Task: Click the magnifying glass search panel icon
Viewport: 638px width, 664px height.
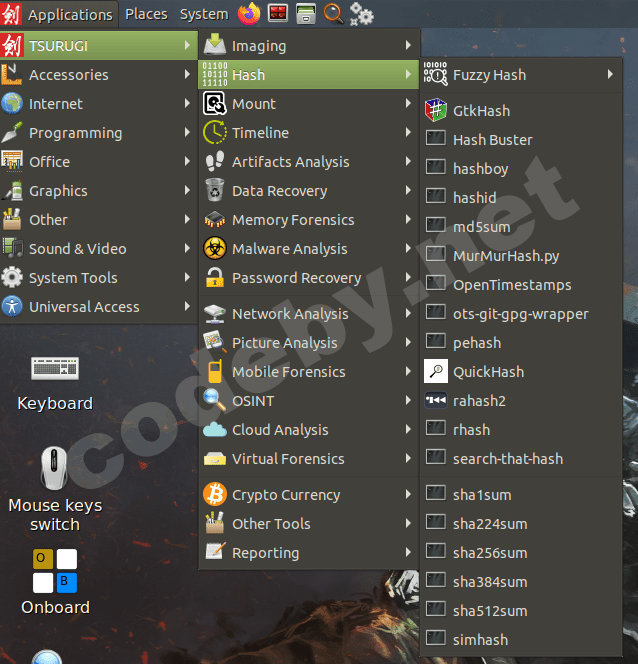Action: (x=333, y=14)
